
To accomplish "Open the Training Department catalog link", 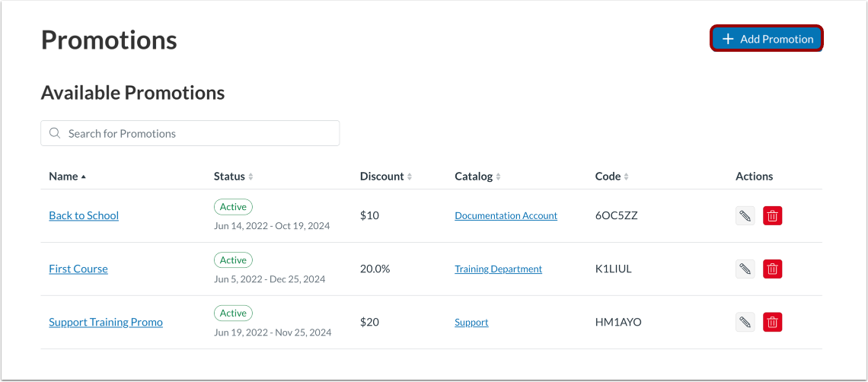I will 498,269.
